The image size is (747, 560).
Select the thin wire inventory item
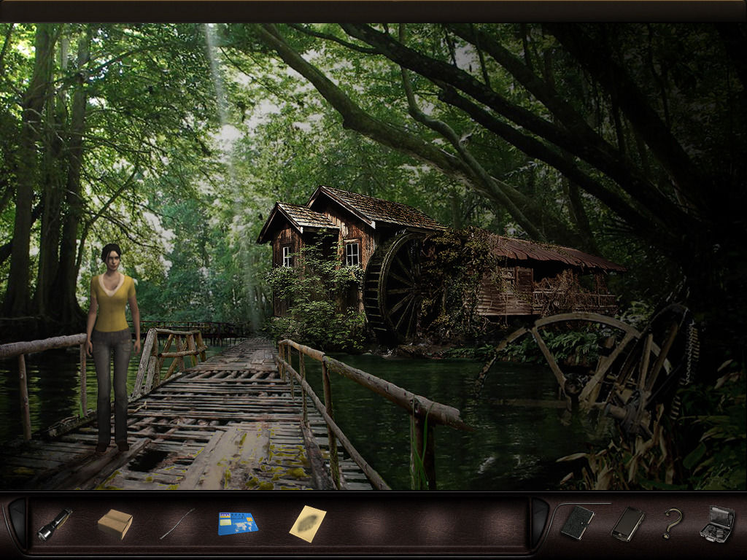coord(177,524)
